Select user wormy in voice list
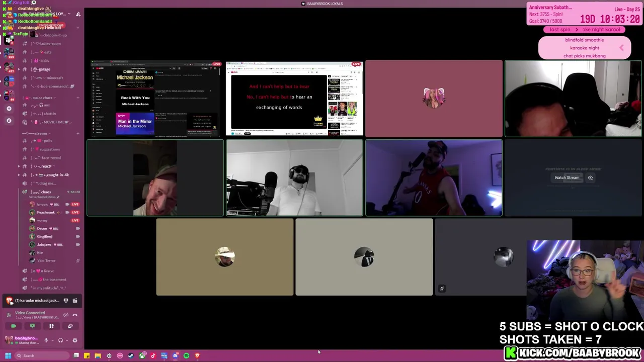 pyautogui.click(x=54, y=220)
